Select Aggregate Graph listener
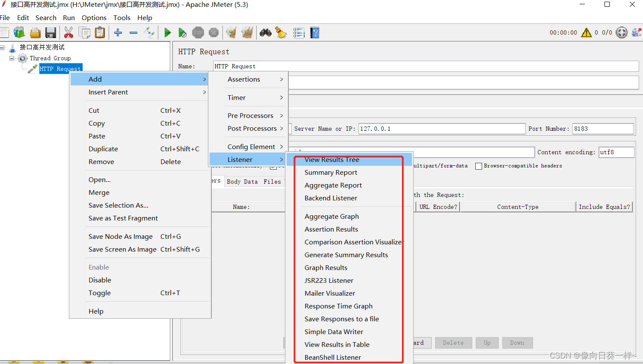The height and width of the screenshot is (364, 643). 349,217
